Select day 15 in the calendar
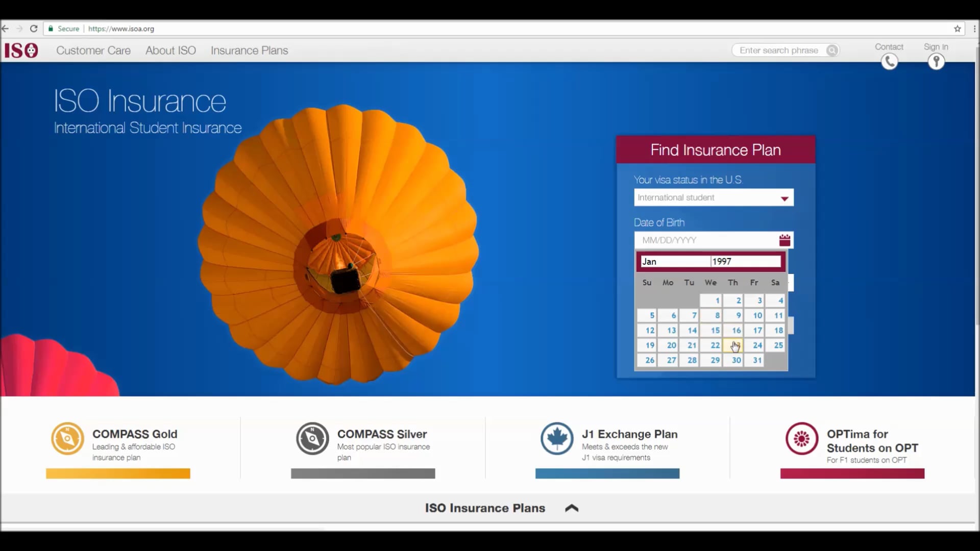980x551 pixels. 711,330
